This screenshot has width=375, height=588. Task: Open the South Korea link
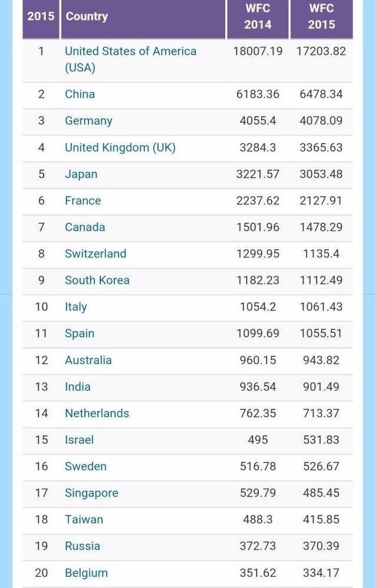point(97,280)
